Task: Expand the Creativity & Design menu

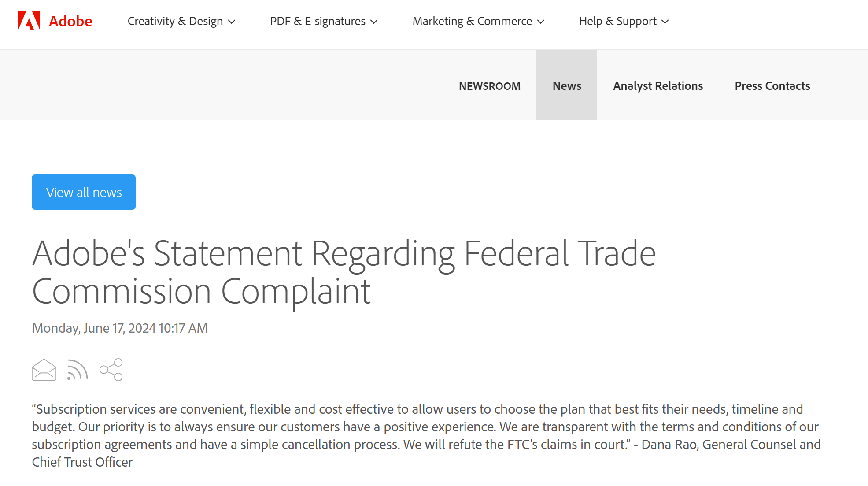Action: point(181,21)
